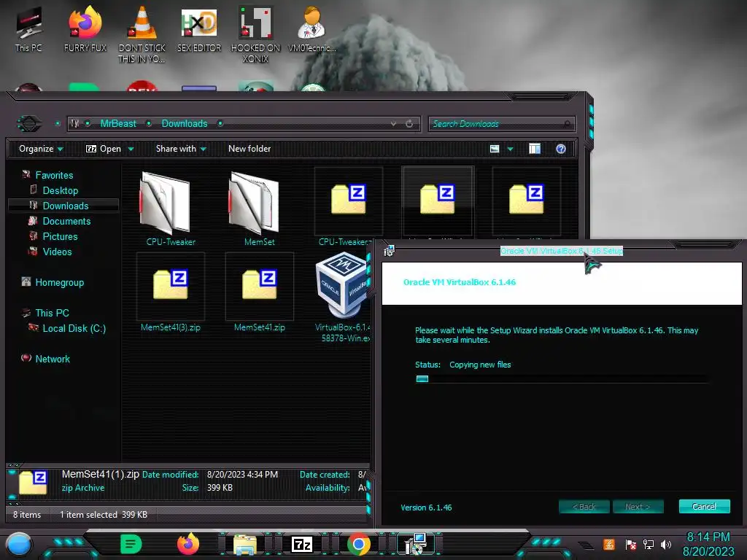747x560 pixels.
Task: Select Local Disk (C:) in navigation pane
Action: 74,328
